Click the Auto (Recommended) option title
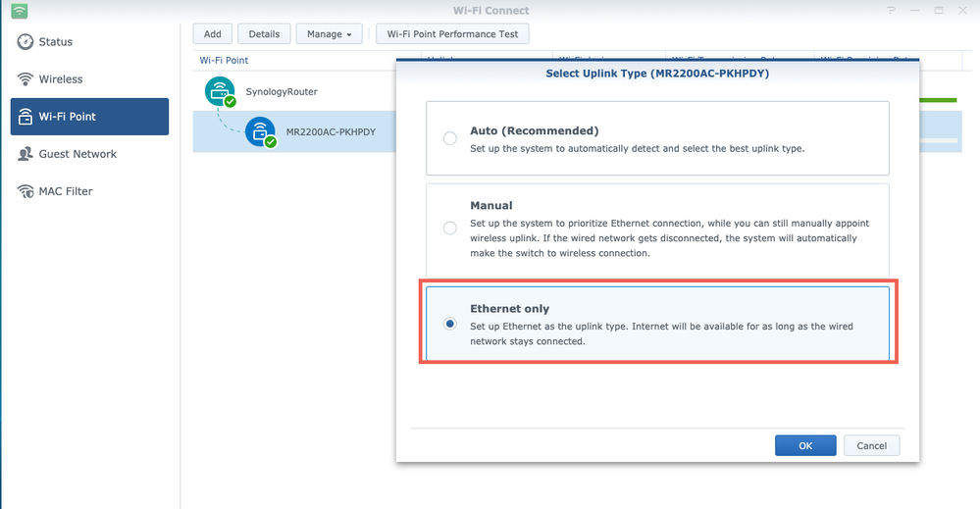Image resolution: width=980 pixels, height=509 pixels. [535, 130]
